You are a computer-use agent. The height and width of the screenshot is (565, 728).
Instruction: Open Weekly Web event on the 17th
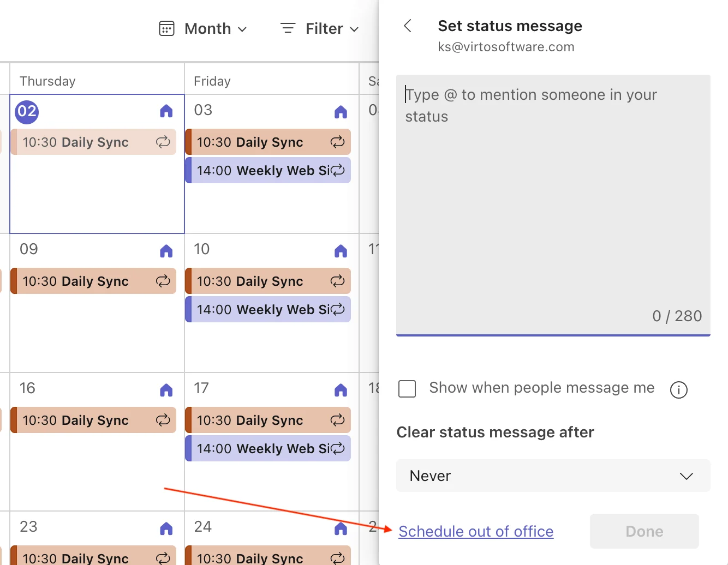[x=268, y=448]
